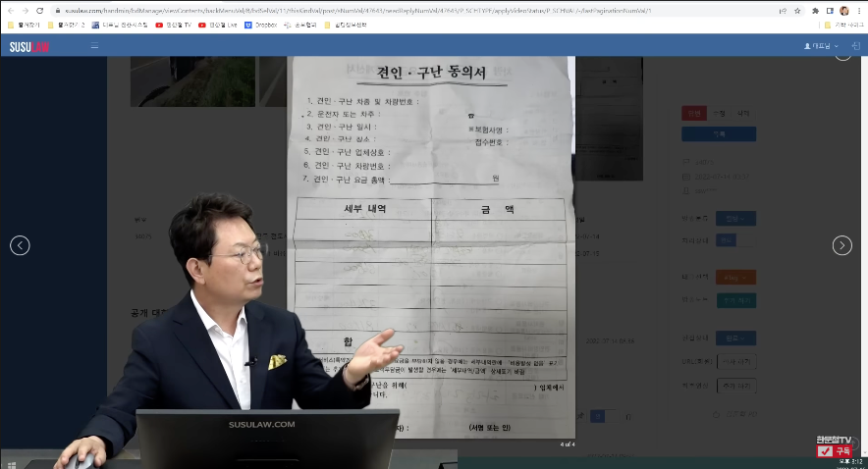The width and height of the screenshot is (868, 469).
Task: Open the Chrome profile avatar
Action: coord(844,11)
